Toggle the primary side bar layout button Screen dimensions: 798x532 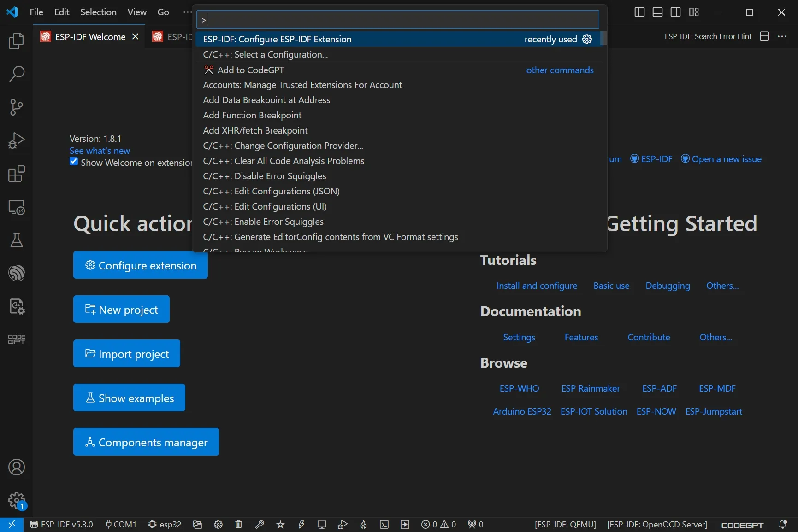[x=639, y=12]
